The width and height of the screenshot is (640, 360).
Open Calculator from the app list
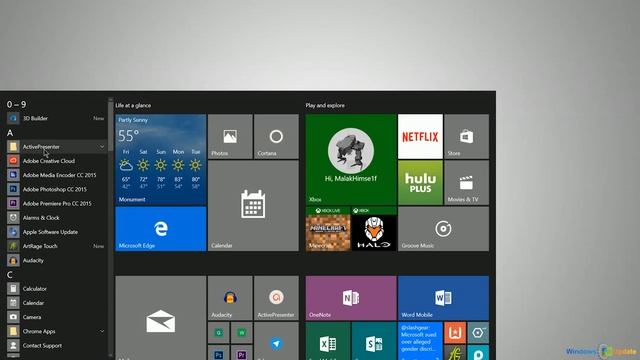point(56,289)
